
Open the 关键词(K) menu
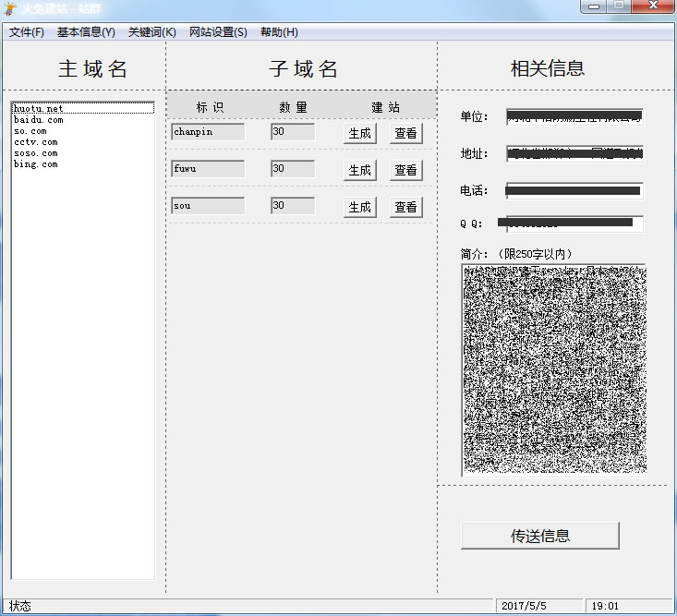tap(151, 32)
